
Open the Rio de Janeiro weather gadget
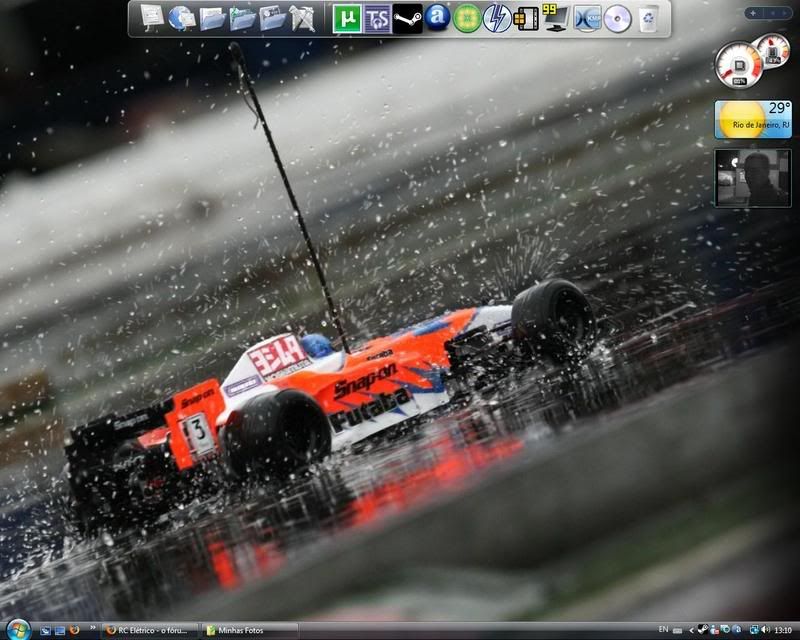[753, 119]
